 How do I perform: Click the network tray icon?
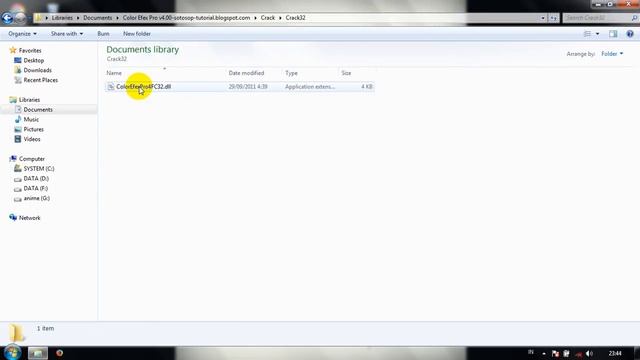click(x=578, y=353)
